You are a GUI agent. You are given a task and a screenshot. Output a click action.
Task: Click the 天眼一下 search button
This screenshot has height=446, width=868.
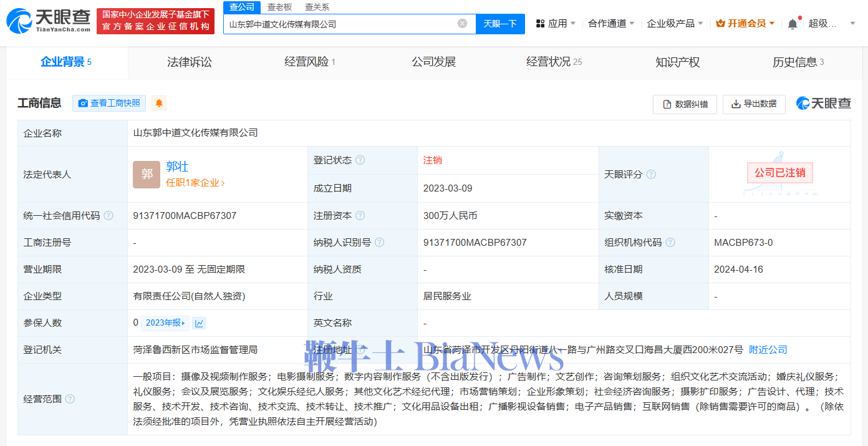pos(500,24)
